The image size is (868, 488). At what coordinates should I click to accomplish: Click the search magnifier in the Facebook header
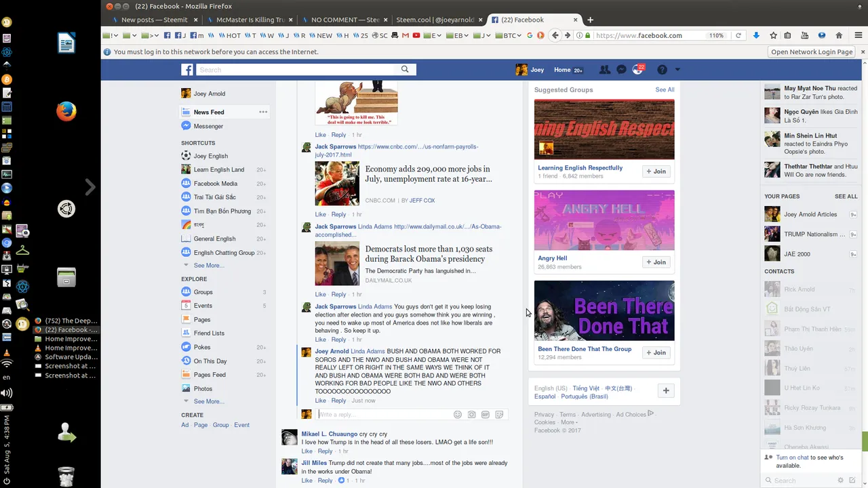pyautogui.click(x=405, y=69)
